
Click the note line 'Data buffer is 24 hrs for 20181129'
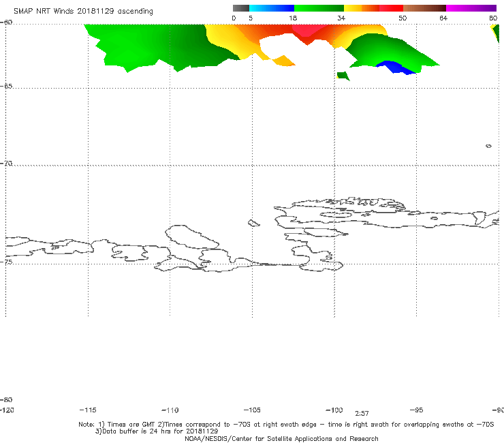[x=157, y=431]
